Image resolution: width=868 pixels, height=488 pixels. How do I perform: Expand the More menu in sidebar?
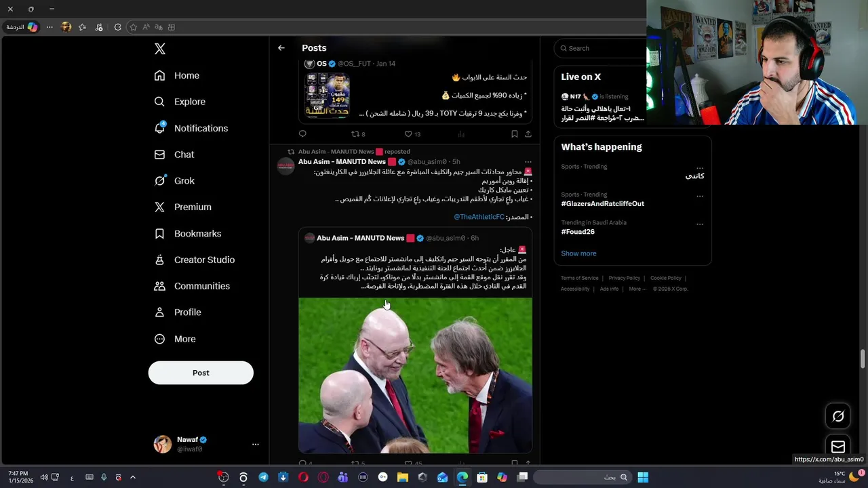click(175, 339)
